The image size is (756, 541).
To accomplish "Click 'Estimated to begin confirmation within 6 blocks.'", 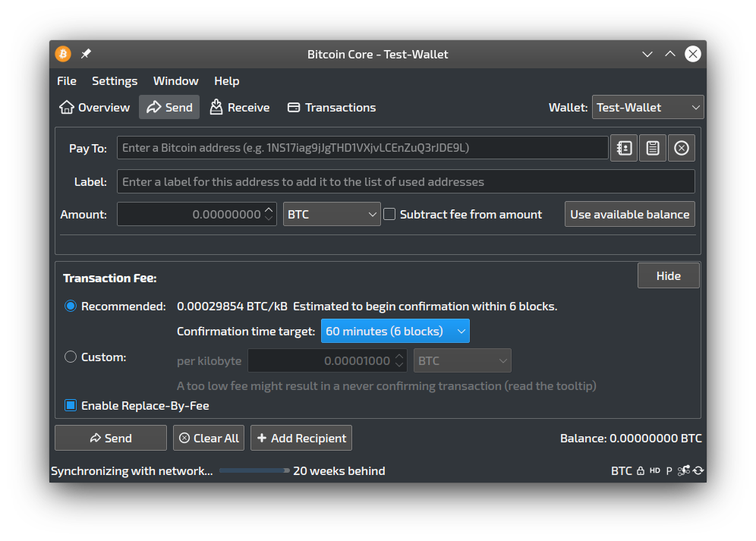I will pos(425,307).
